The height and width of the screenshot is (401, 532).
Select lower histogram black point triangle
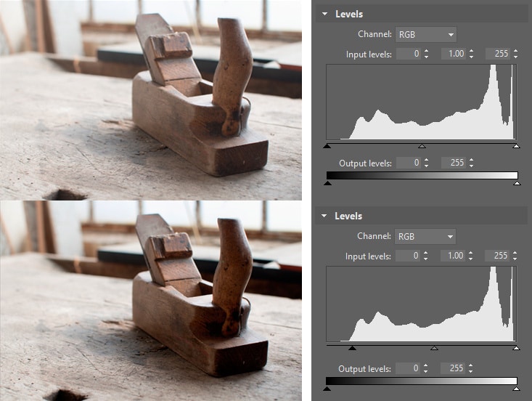tap(352, 348)
